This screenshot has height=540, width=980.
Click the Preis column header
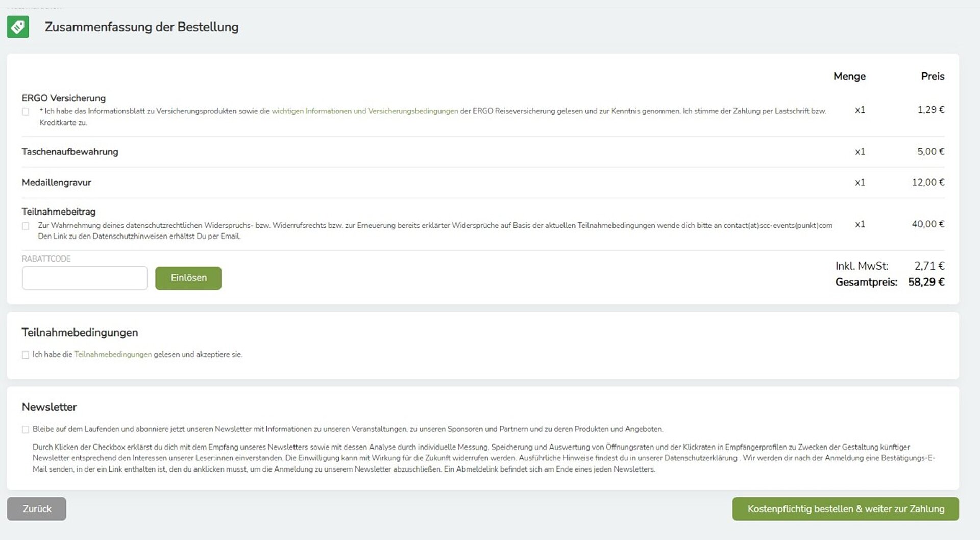(x=933, y=76)
